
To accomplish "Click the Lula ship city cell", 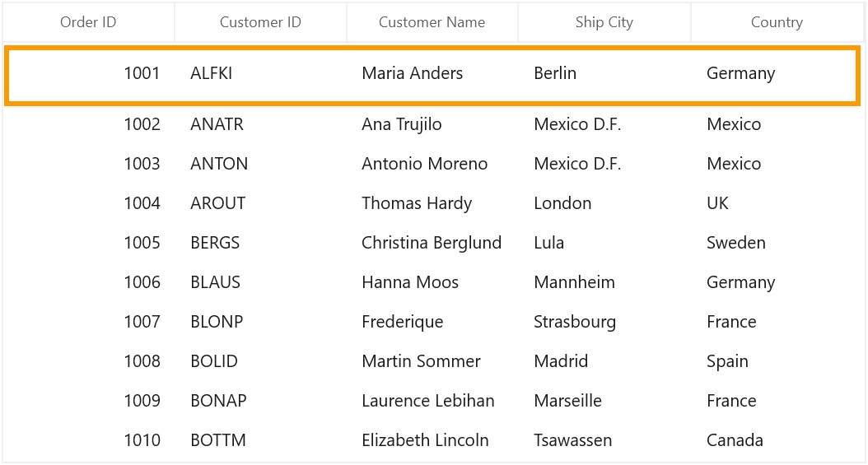I will pos(604,243).
